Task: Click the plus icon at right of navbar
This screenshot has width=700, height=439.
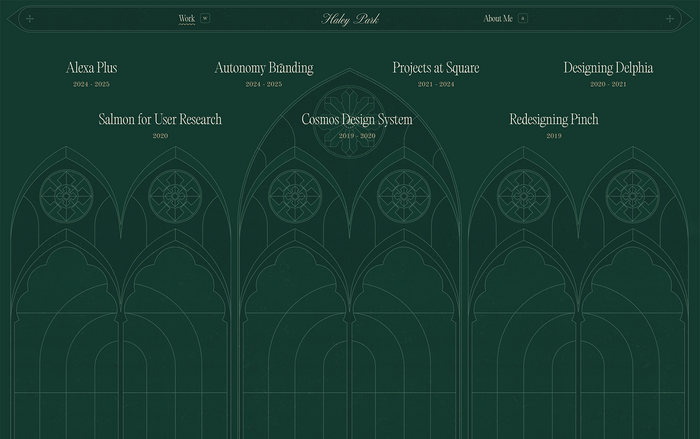Action: point(669,18)
